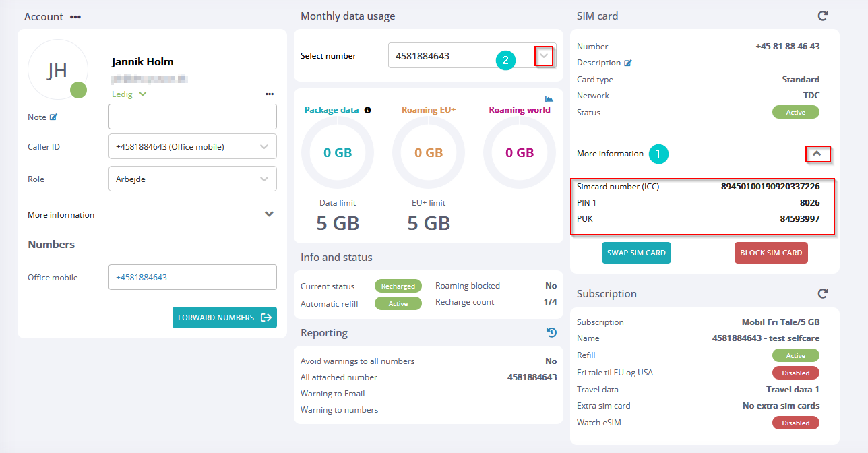This screenshot has width=868, height=453.
Task: Click the SWAP SIM CARD button
Action: pos(636,253)
